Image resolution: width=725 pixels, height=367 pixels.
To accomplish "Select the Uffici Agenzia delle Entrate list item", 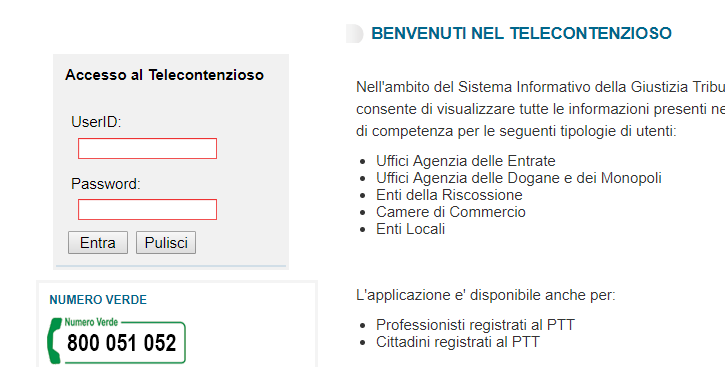I will 466,161.
